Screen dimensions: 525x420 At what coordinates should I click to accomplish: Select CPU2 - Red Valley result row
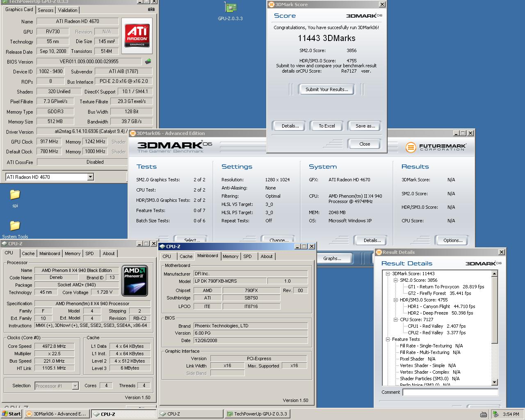pos(436,333)
